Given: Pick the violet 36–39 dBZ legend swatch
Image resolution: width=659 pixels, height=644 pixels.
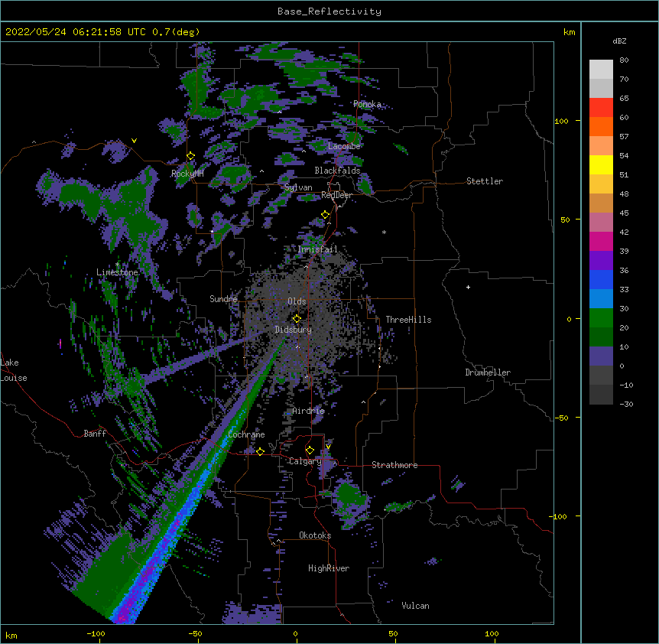Looking at the screenshot, I should click(x=601, y=260).
